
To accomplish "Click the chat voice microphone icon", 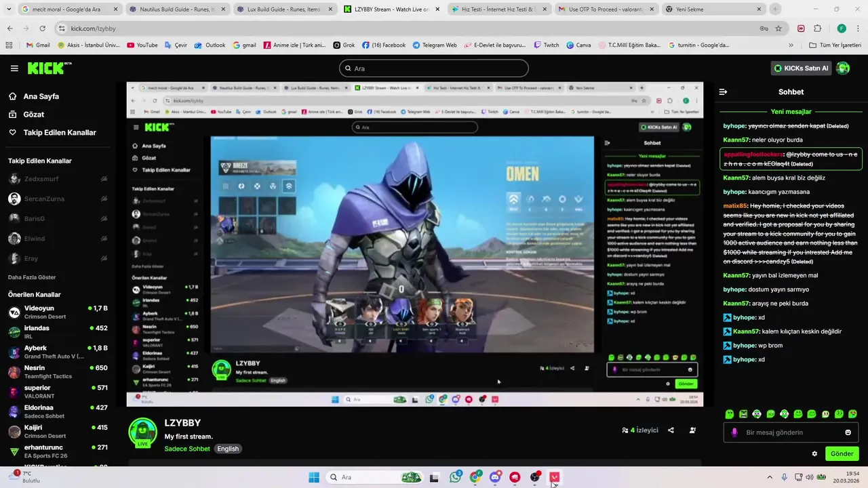I will [x=734, y=432].
